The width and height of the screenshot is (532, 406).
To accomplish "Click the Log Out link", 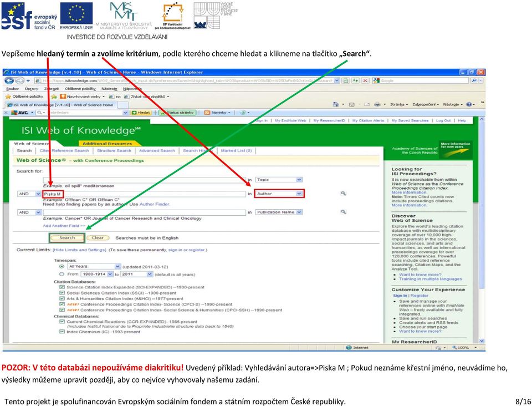I will click(x=443, y=120).
